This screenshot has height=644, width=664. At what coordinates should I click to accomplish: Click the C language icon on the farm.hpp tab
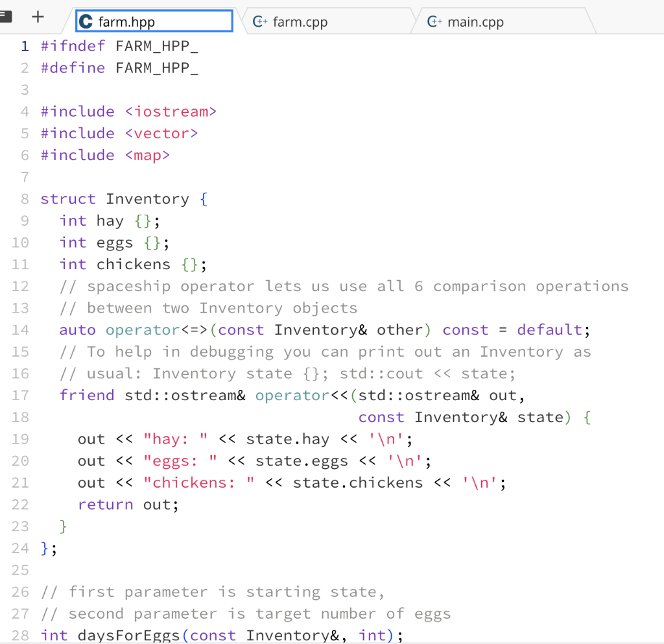(86, 21)
